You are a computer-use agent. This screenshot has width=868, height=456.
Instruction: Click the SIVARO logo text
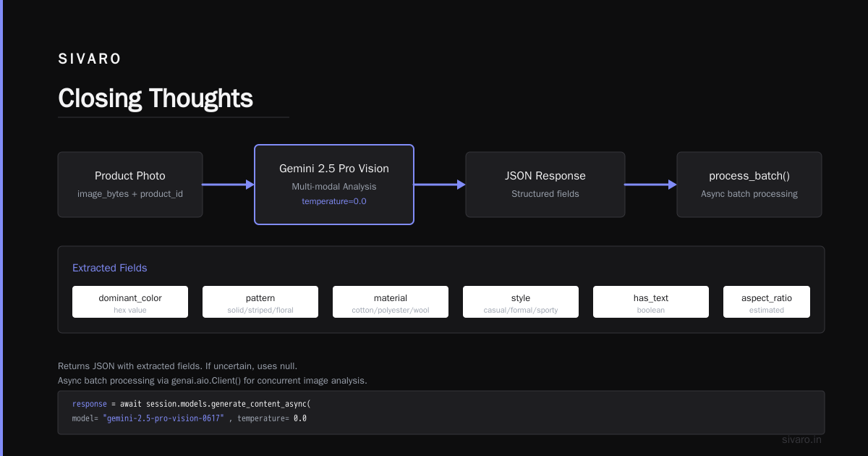[90, 59]
